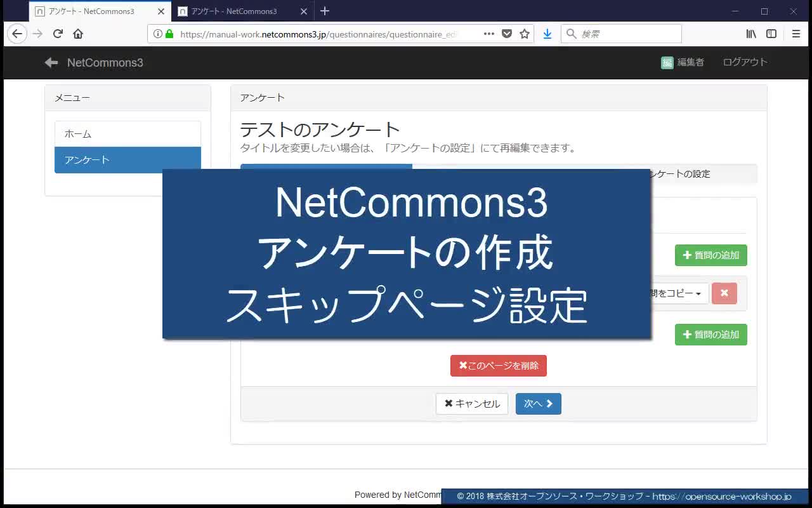Image resolution: width=812 pixels, height=508 pixels.
Task: Switch to the second アンケート - NetCommons3 tab
Action: click(x=243, y=11)
